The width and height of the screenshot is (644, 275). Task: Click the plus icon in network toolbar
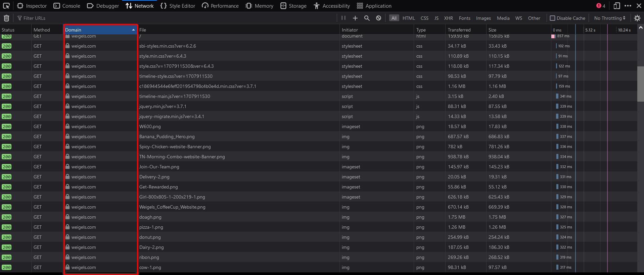point(355,18)
